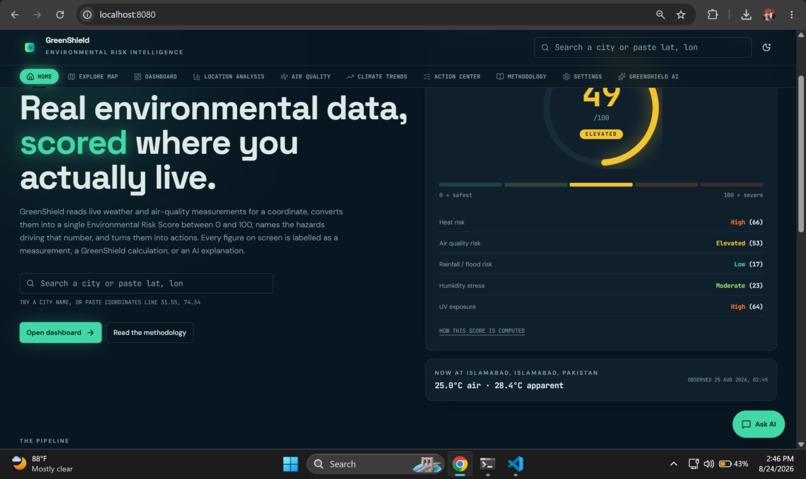806x479 pixels.
Task: Open the Home tab
Action: point(39,77)
